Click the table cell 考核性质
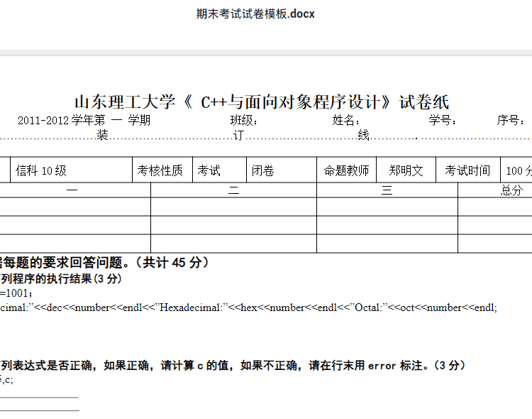This screenshot has height=419, width=532. (x=162, y=170)
